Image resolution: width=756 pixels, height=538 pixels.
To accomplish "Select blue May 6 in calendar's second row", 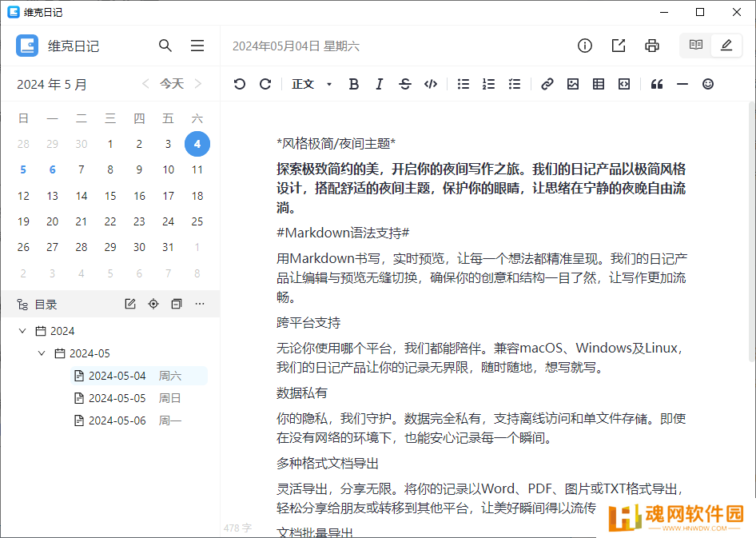I will pos(52,169).
